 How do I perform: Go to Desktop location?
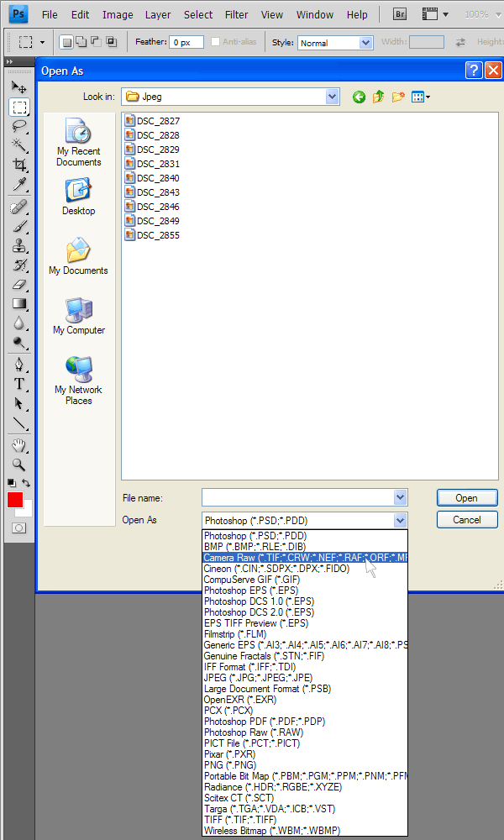tap(79, 197)
